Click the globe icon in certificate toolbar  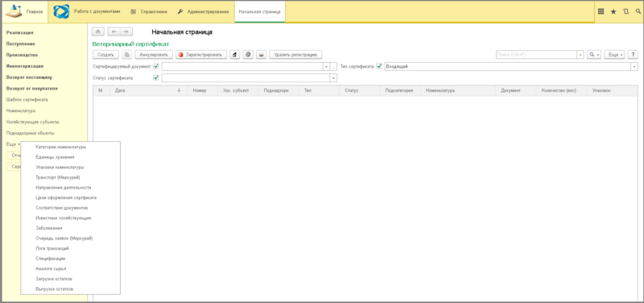[248, 54]
